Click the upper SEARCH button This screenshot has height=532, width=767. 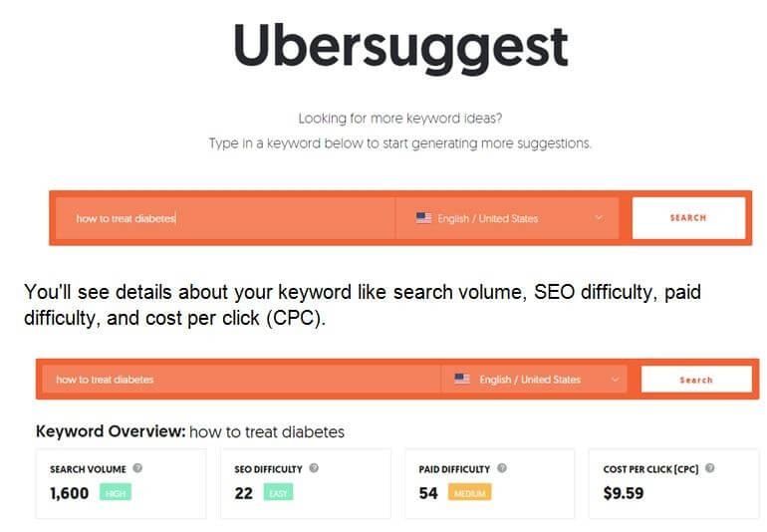coord(688,218)
